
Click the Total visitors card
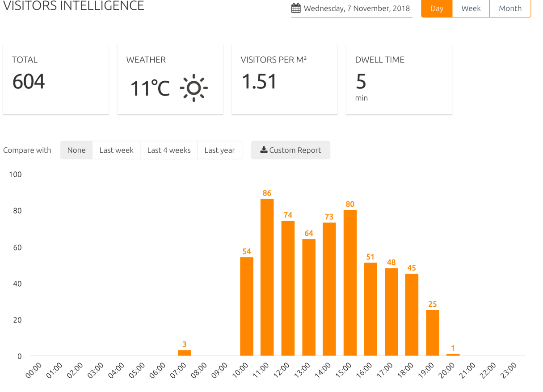tap(56, 79)
